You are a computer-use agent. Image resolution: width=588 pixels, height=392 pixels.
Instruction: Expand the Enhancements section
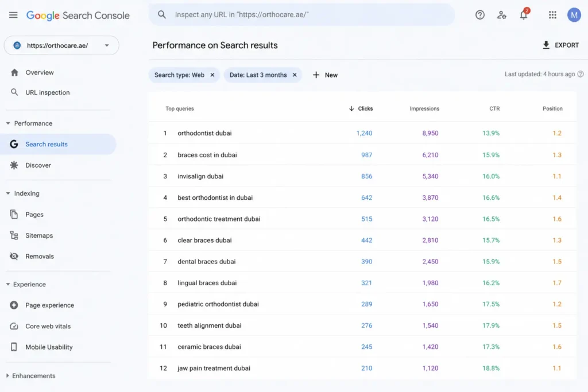7,375
